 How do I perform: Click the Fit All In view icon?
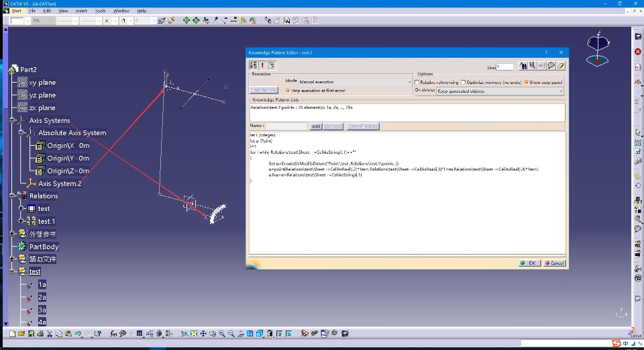[194, 334]
